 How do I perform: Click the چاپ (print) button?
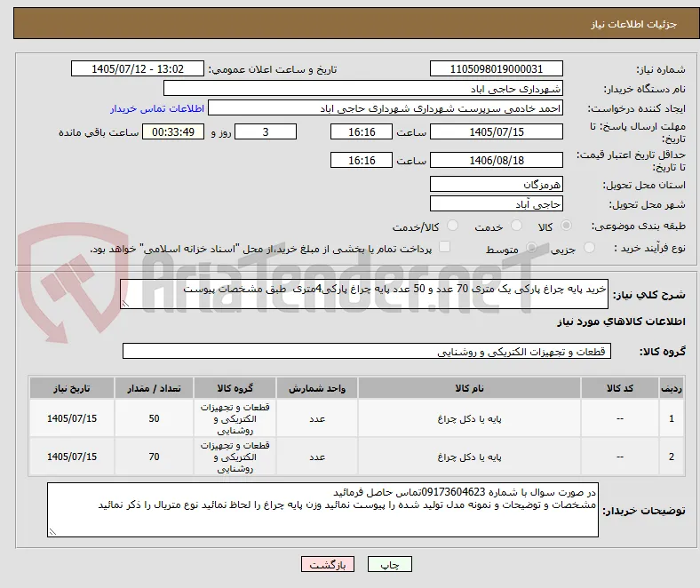[389, 564]
